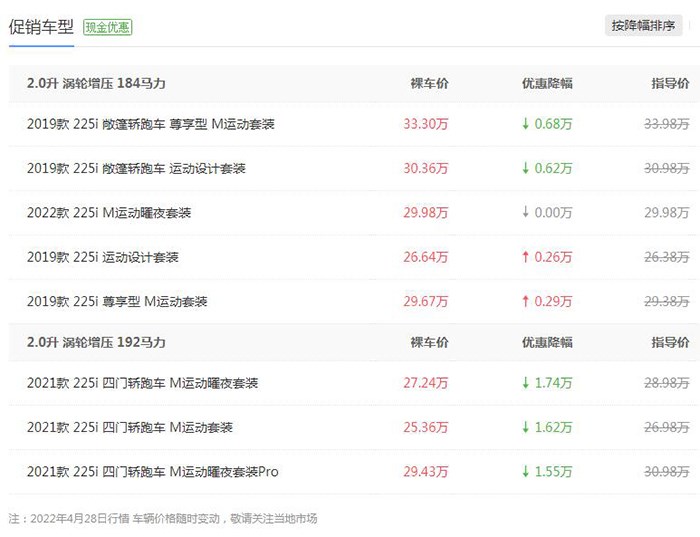Click the green down arrow beside 1.62万
Screen dimensions: 700x537
coord(525,427)
